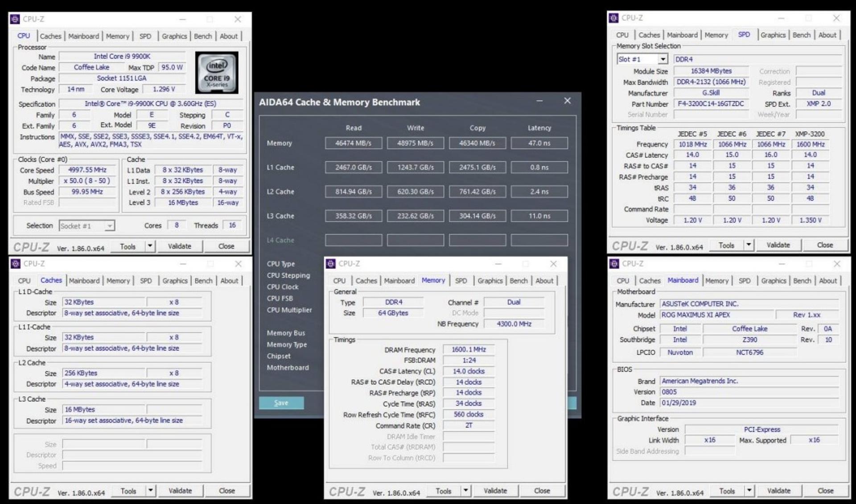Click Close button in the SPD window
Viewport: 856px width, 504px height.
[825, 245]
